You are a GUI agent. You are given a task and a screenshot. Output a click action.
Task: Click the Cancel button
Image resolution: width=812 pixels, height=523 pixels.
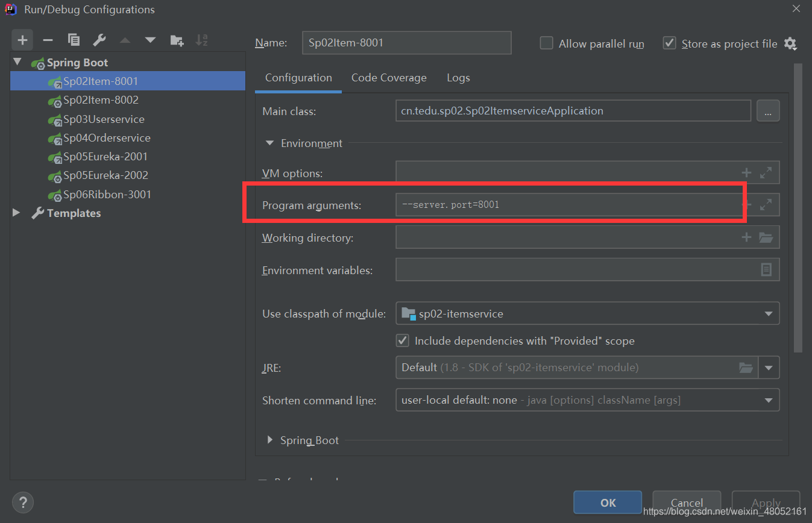[687, 502]
